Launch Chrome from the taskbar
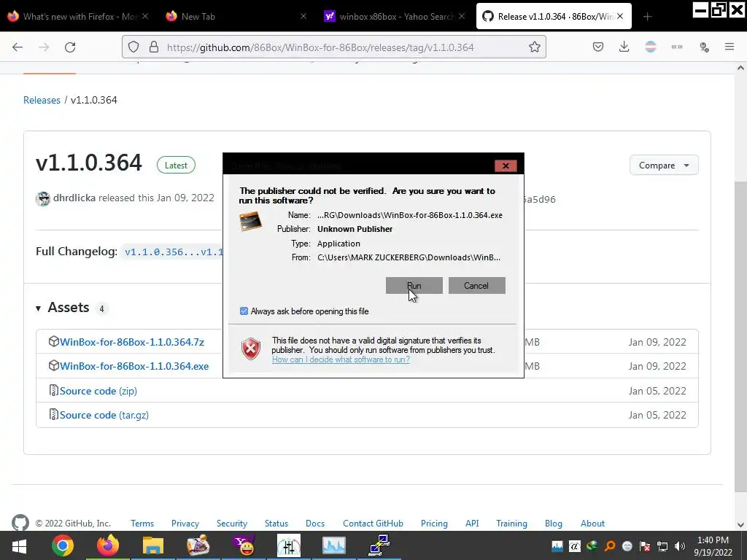This screenshot has height=560, width=747. click(63, 545)
